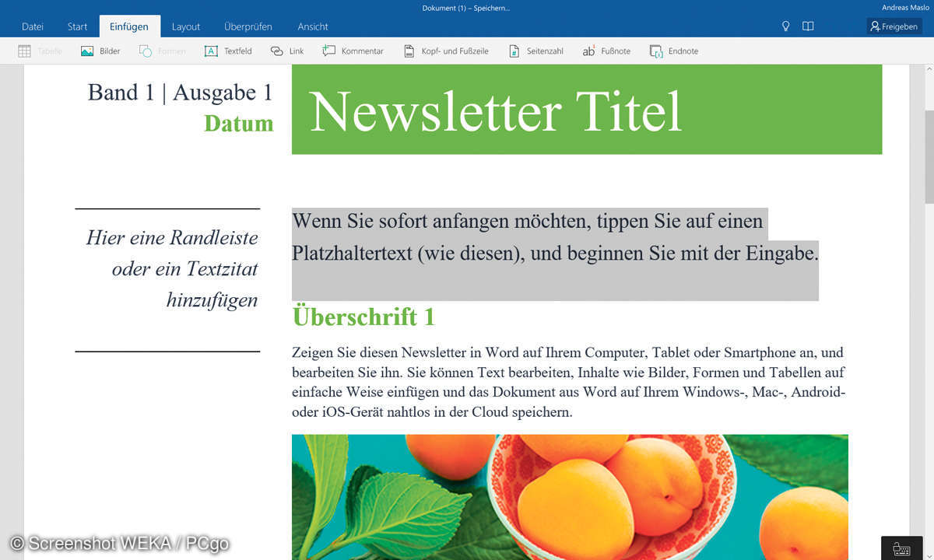
Task: Click the Randleiste quote text
Action: [x=173, y=268]
